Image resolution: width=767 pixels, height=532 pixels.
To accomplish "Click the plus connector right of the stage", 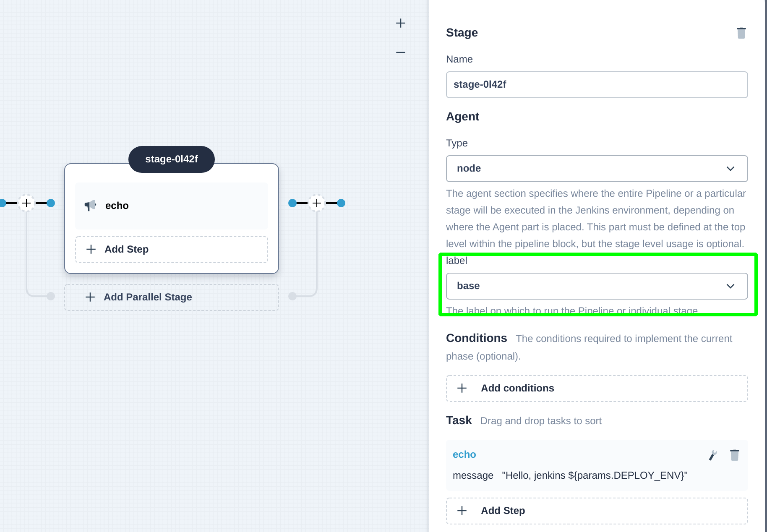I will (x=317, y=203).
